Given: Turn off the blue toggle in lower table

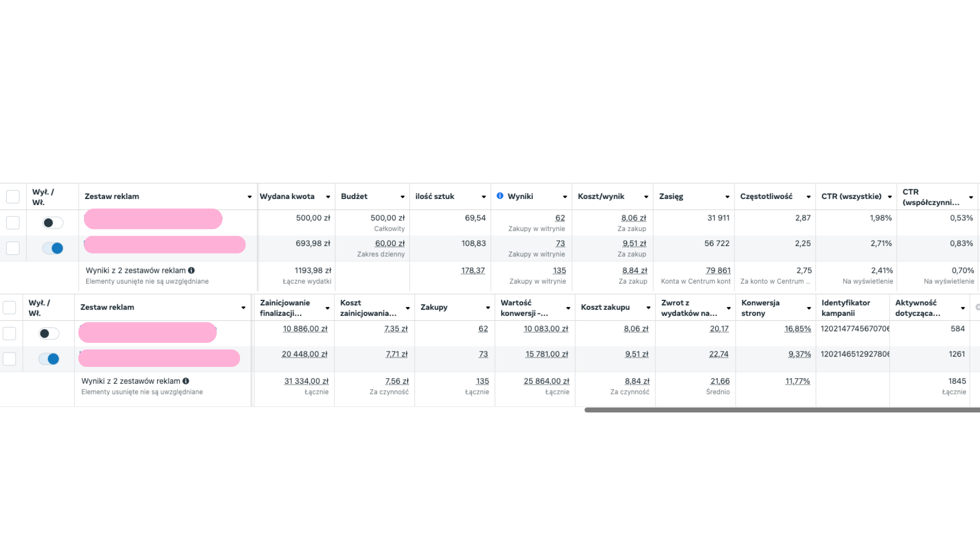Looking at the screenshot, I should [x=49, y=359].
